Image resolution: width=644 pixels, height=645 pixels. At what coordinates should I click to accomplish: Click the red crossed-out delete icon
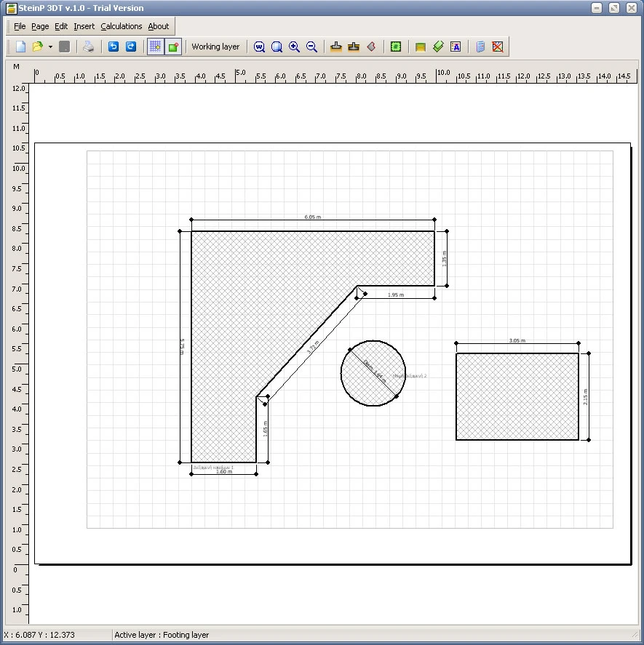click(x=498, y=47)
